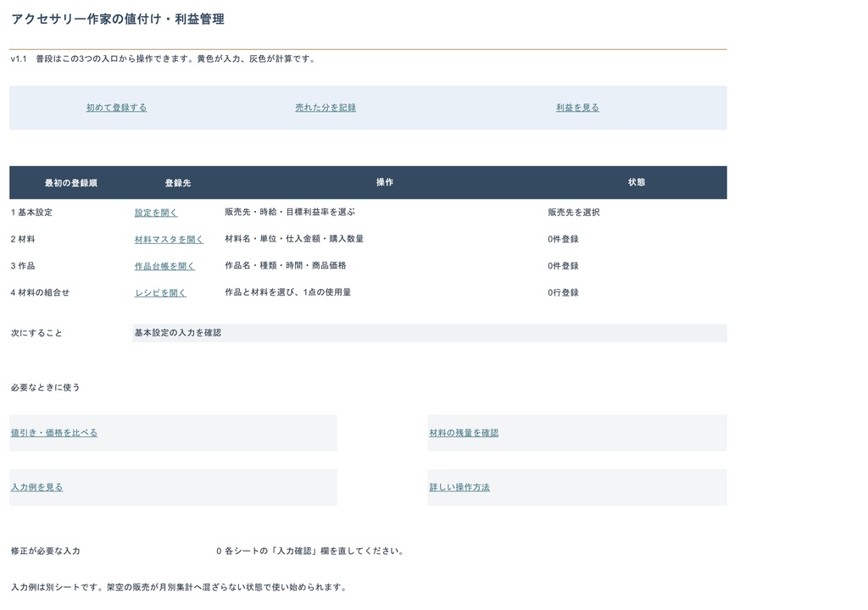The image size is (868, 610).
Task: Select the 1 基本設定 row label
Action: [x=31, y=212]
